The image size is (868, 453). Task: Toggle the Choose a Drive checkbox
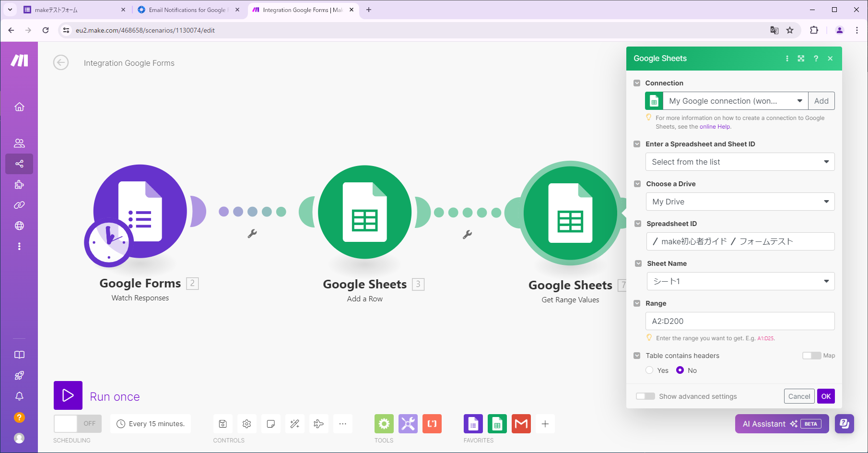(637, 184)
